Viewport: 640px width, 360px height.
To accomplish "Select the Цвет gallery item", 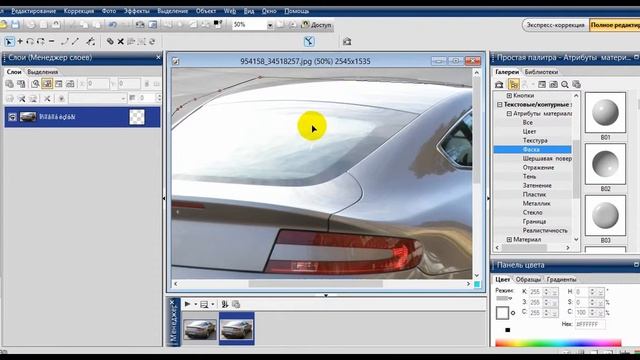I will click(x=529, y=131).
